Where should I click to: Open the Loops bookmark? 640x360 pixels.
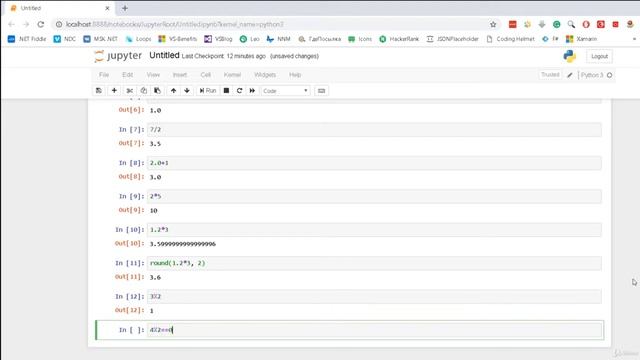(x=138, y=39)
